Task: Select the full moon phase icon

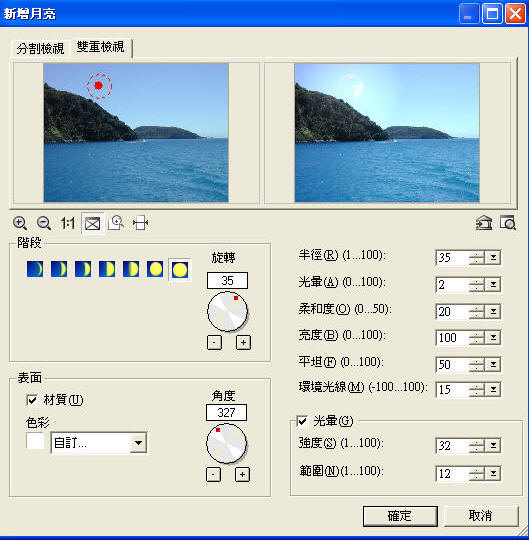Action: coord(179,269)
